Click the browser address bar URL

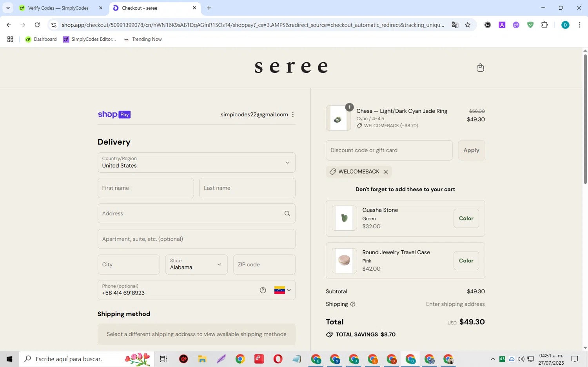pos(253,25)
